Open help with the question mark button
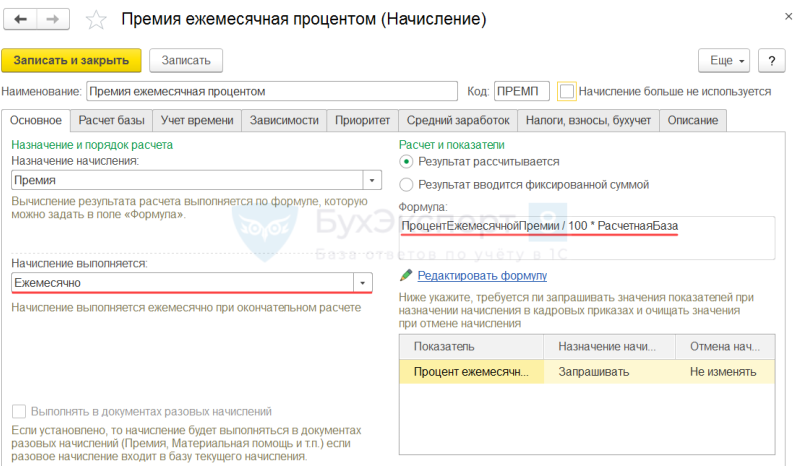 771,61
